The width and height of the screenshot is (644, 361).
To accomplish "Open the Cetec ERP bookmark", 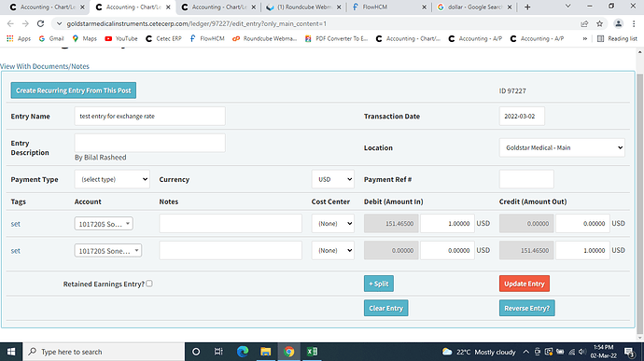I will 163,38.
